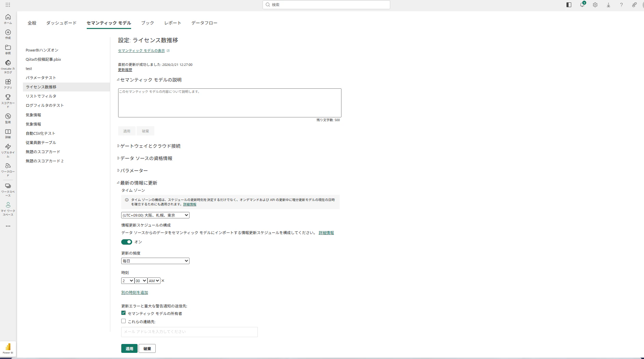Screen dimensions: 644x359
Task: Expand the パラメーター section
Action: point(132,171)
